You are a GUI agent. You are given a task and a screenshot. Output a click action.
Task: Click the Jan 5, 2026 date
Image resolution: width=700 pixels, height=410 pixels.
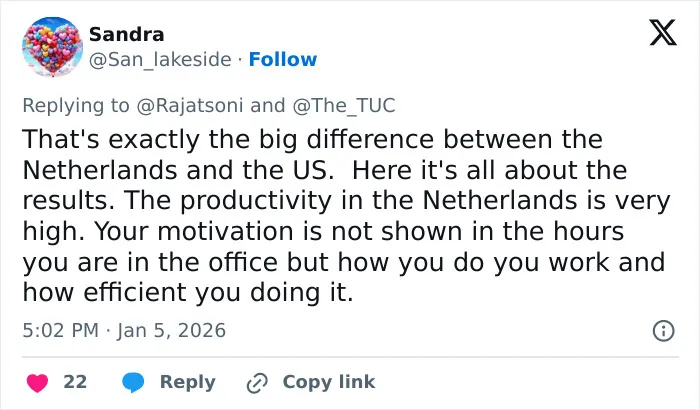tap(171, 331)
